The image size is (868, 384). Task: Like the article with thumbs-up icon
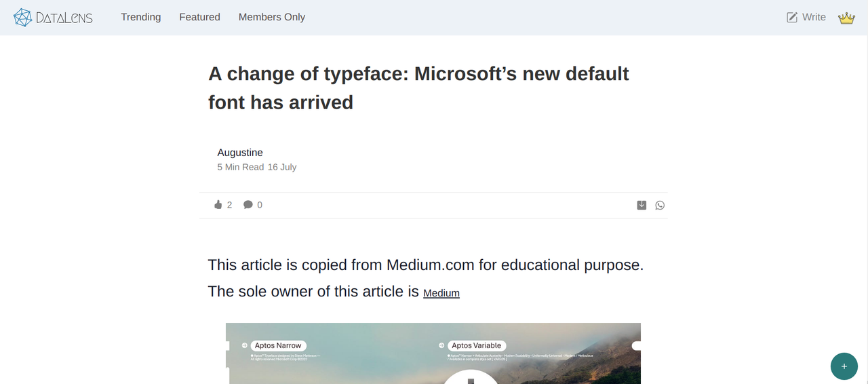coord(218,204)
